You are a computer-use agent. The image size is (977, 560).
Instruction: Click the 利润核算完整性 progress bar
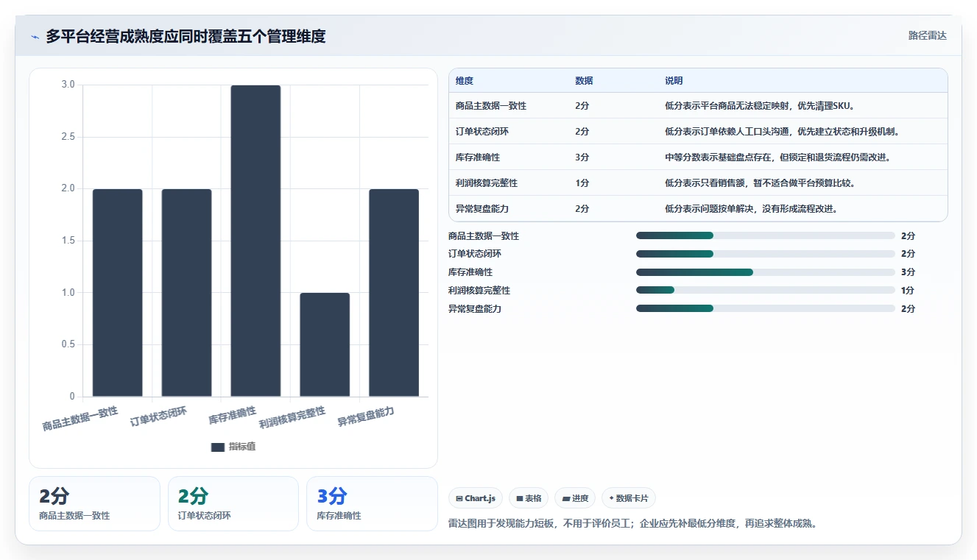766,291
